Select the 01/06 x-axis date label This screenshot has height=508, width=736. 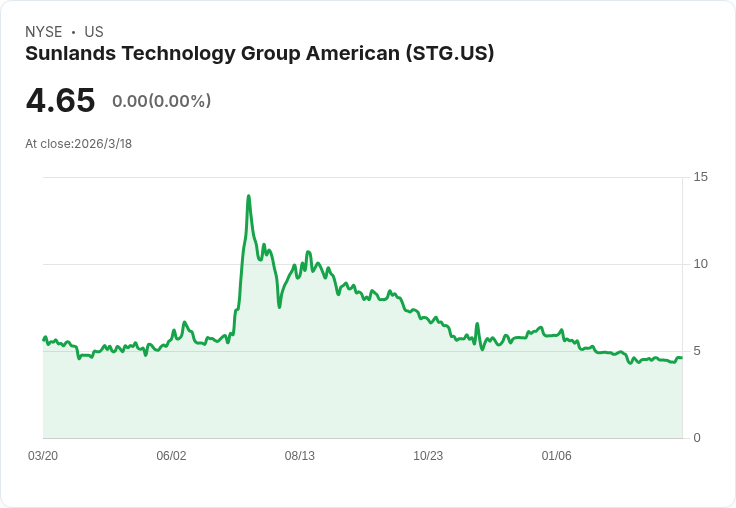click(x=556, y=456)
